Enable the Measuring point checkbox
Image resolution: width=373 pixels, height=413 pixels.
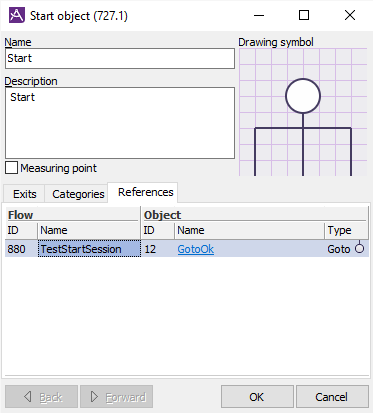tap(12, 168)
